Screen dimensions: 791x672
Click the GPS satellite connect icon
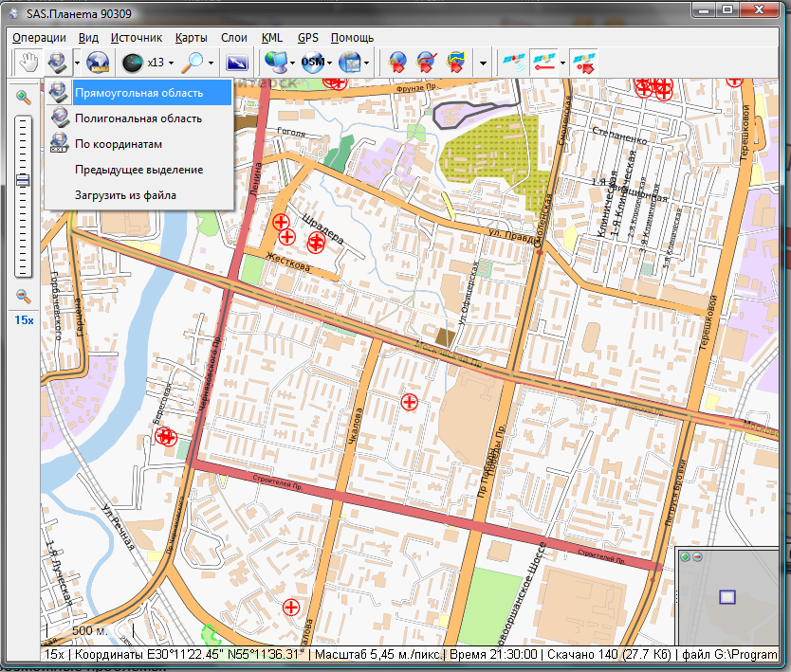513,63
